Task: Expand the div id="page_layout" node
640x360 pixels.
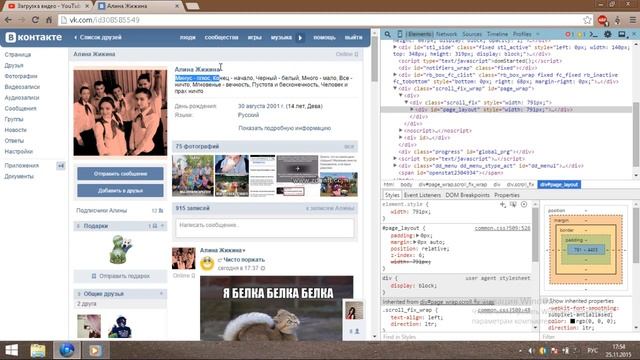Action: coord(412,109)
